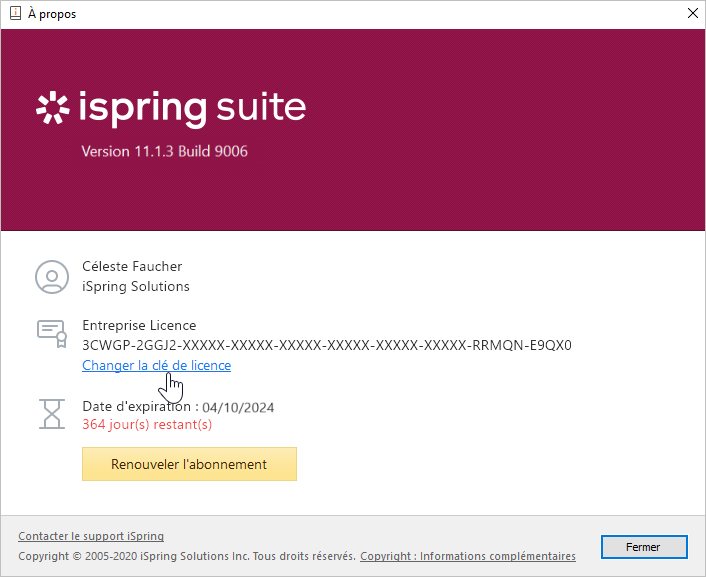Click the user name Céleste Faucher
The image size is (706, 577).
[132, 267]
